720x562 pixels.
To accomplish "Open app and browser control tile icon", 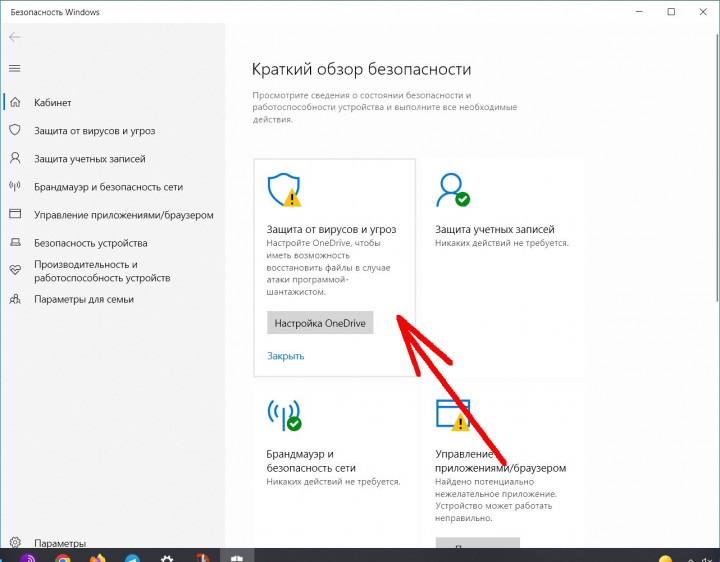I will (x=452, y=414).
